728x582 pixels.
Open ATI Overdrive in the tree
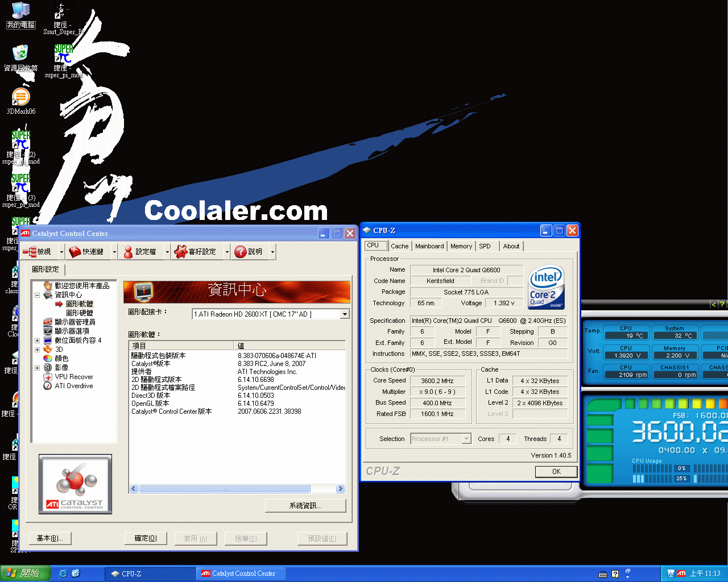(x=74, y=386)
